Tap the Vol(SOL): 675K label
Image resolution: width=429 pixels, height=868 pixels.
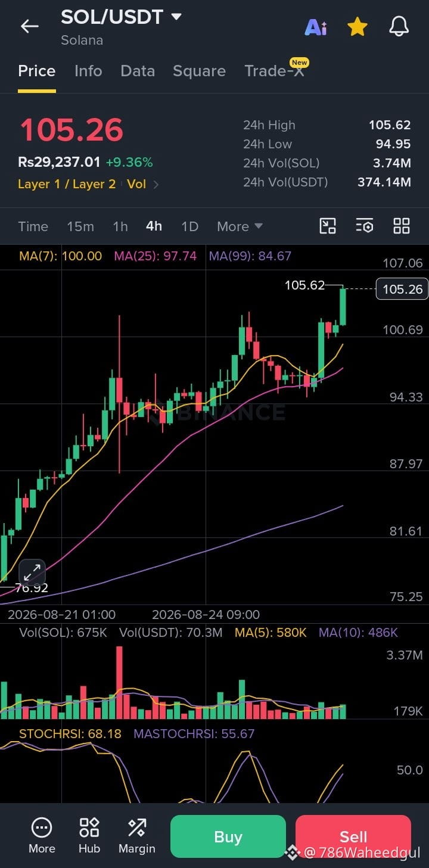63,633
